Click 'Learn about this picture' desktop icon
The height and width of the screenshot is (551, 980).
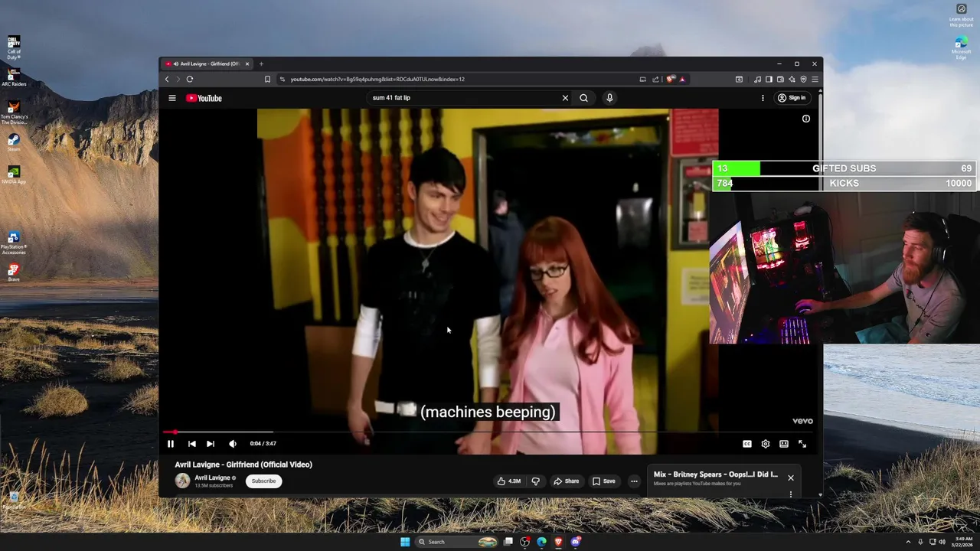(962, 15)
